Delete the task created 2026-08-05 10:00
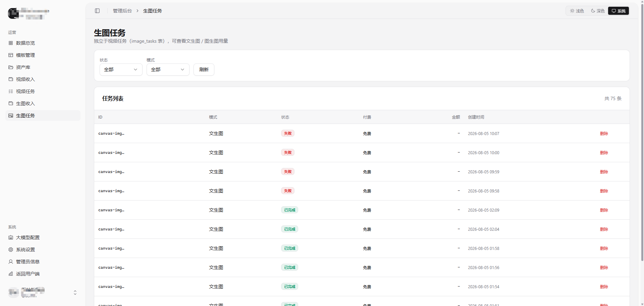The width and height of the screenshot is (644, 306). 604,152
